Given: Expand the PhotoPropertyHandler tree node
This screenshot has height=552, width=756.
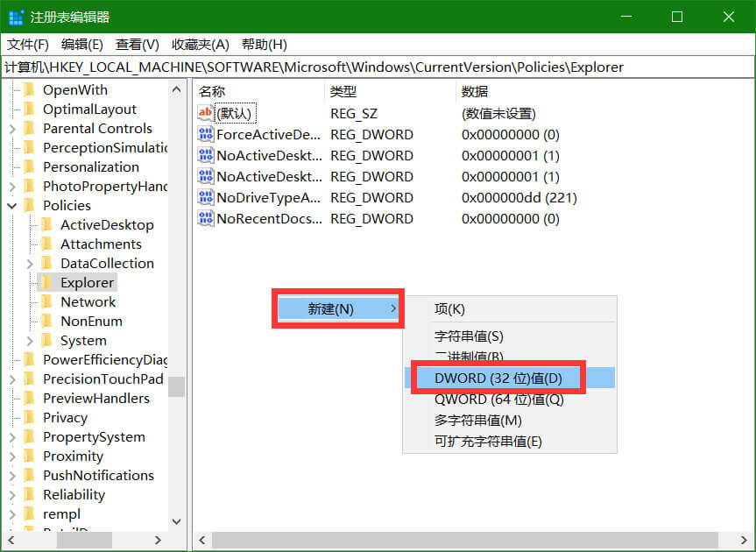Looking at the screenshot, I should click(x=12, y=187).
